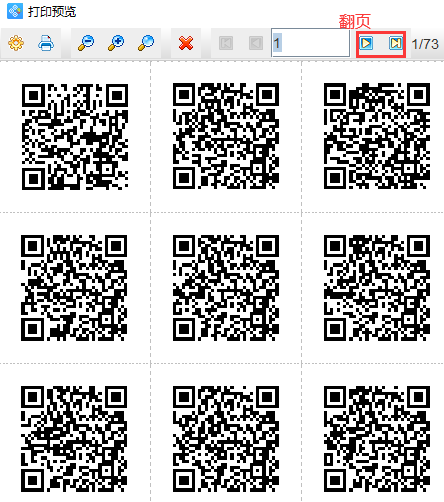The height and width of the screenshot is (502, 444).
Task: Select the center QR code label
Action: (226, 288)
